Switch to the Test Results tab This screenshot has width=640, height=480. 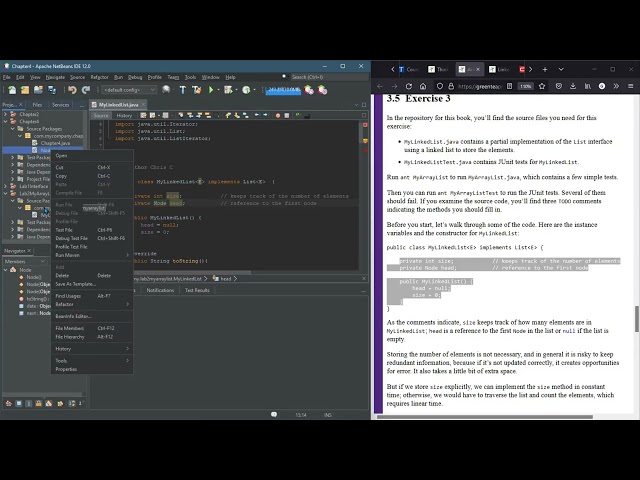coord(197,290)
